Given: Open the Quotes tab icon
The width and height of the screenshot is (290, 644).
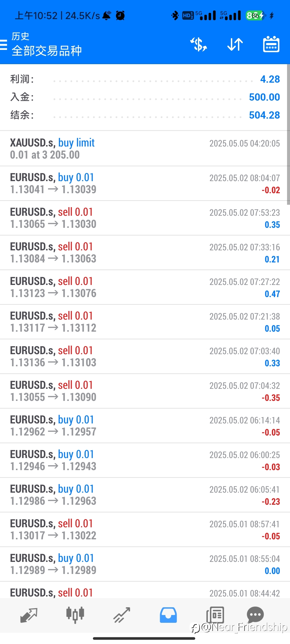Looking at the screenshot, I should click(x=29, y=615).
